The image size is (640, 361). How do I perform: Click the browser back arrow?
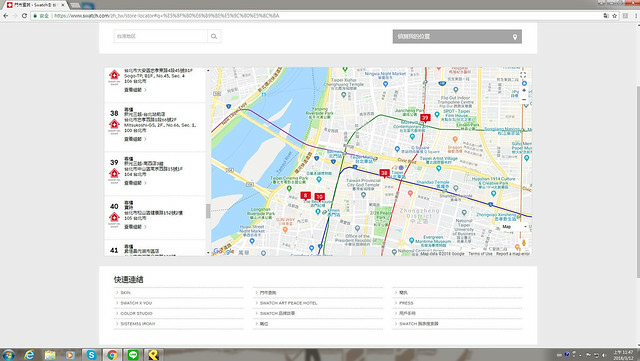click(6, 16)
